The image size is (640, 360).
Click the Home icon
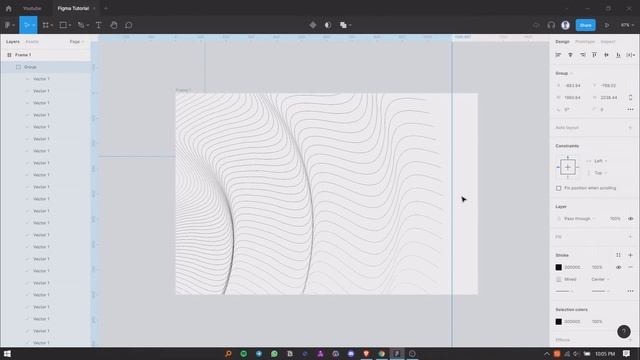(x=9, y=8)
